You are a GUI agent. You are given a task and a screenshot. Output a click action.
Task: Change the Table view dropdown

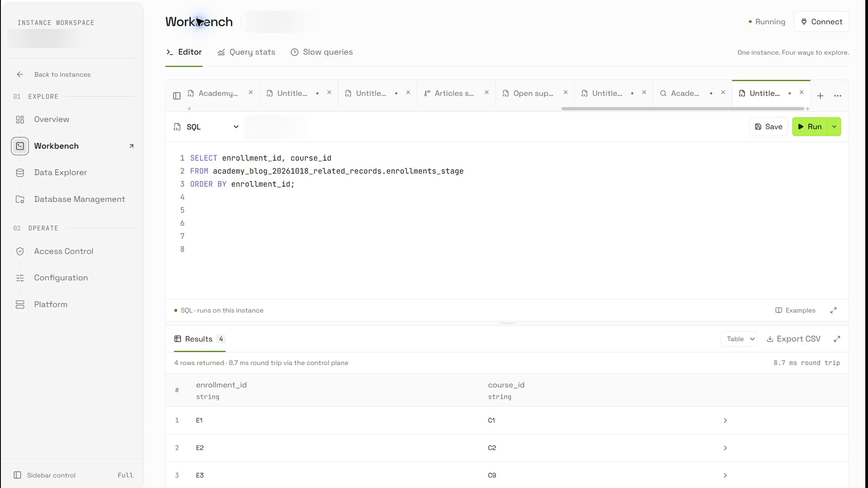(x=739, y=339)
